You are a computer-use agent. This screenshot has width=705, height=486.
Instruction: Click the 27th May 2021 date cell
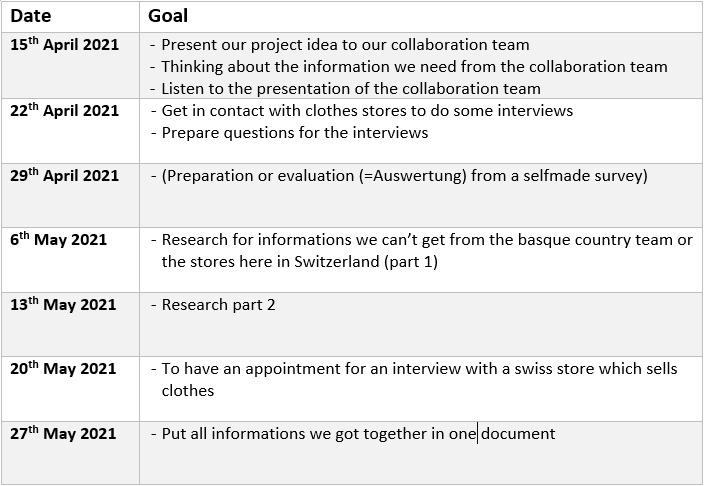click(x=64, y=434)
